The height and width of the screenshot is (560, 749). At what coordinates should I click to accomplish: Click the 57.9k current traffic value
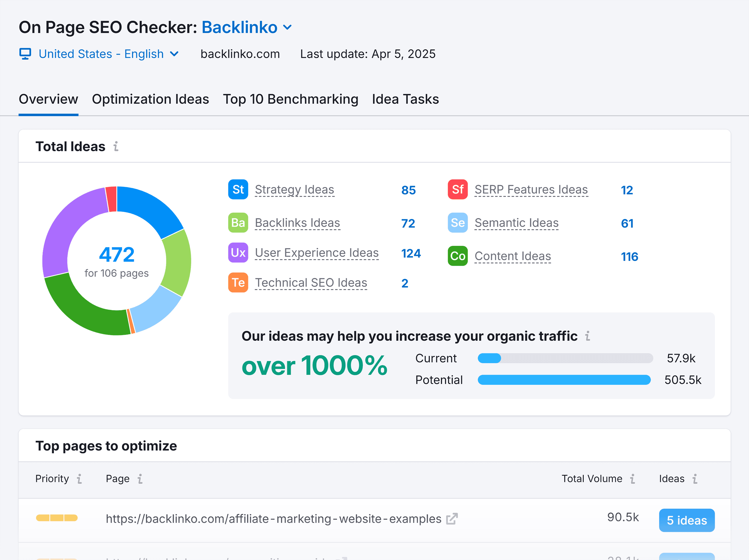(x=681, y=358)
